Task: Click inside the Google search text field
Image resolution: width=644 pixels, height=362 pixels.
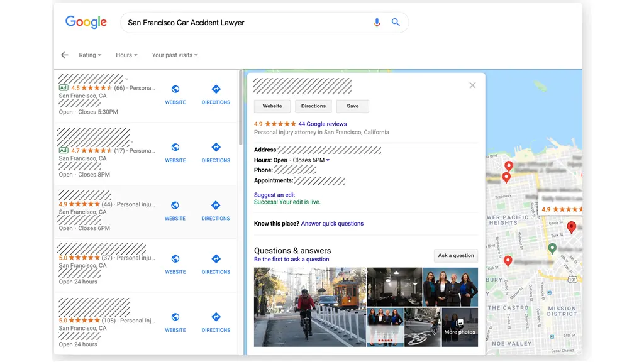Action: point(245,23)
